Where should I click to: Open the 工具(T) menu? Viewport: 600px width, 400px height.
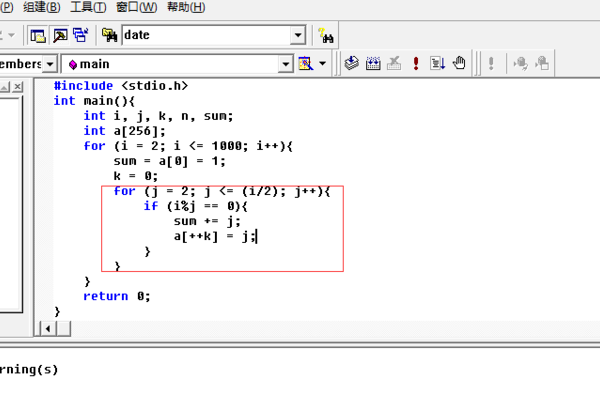pos(88,8)
